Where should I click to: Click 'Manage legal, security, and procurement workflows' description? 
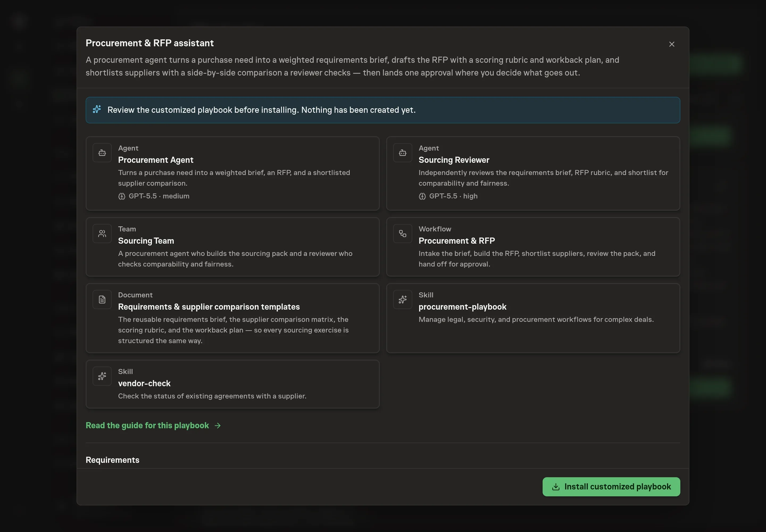[x=536, y=320]
